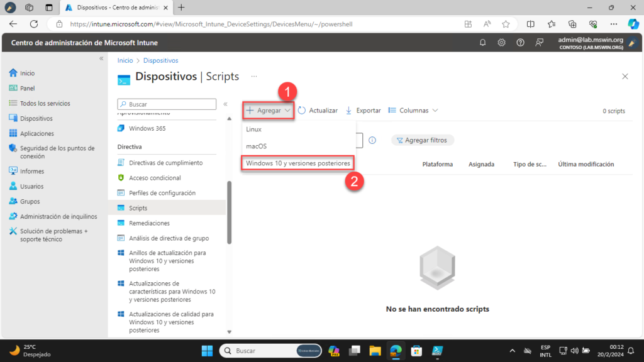This screenshot has width=644, height=362.
Task: Click the info icon beside the search field
Action: (372, 140)
